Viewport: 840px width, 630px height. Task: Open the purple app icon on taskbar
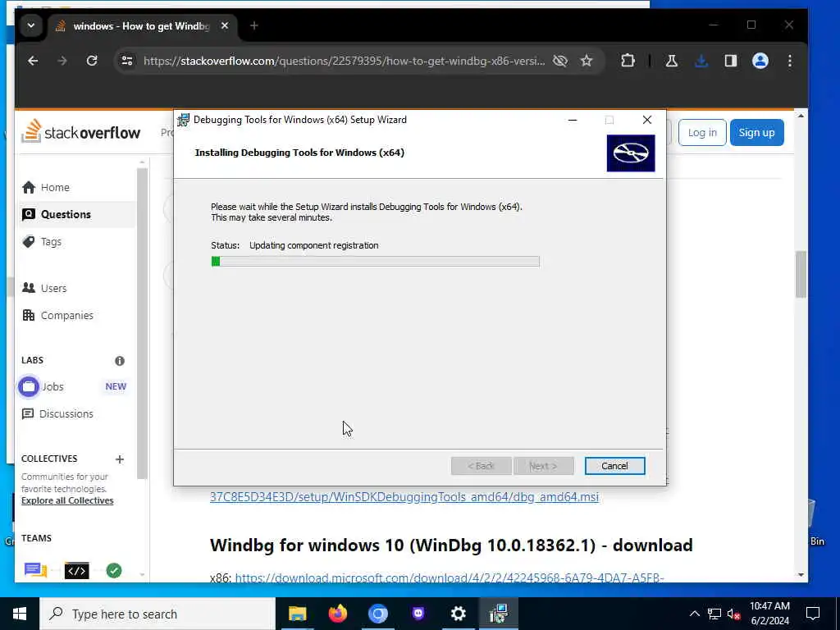tap(418, 614)
